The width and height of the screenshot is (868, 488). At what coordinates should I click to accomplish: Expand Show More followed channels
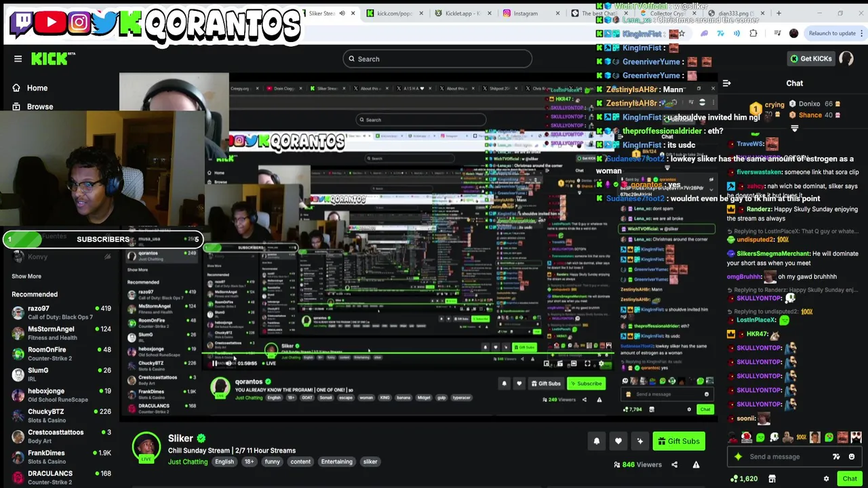tap(26, 277)
